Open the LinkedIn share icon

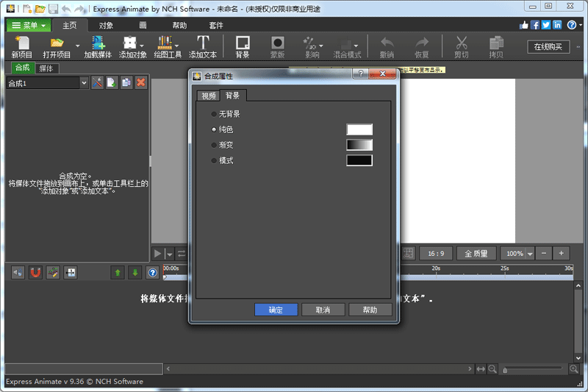pyautogui.click(x=557, y=25)
